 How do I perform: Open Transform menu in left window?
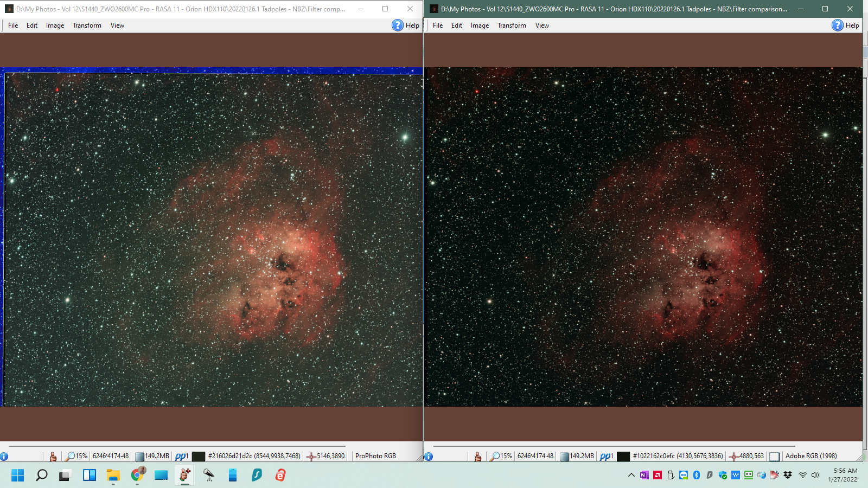(x=87, y=25)
